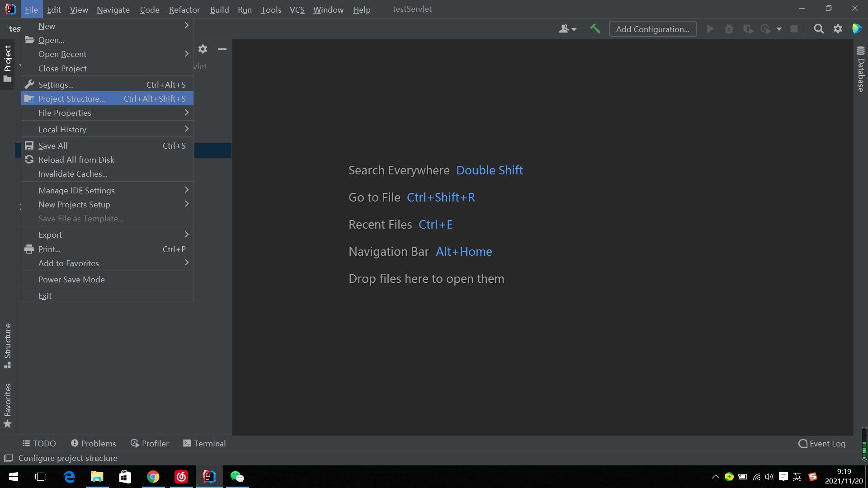Open the Help menu
Image resolution: width=868 pixels, height=488 pixels.
(x=361, y=9)
